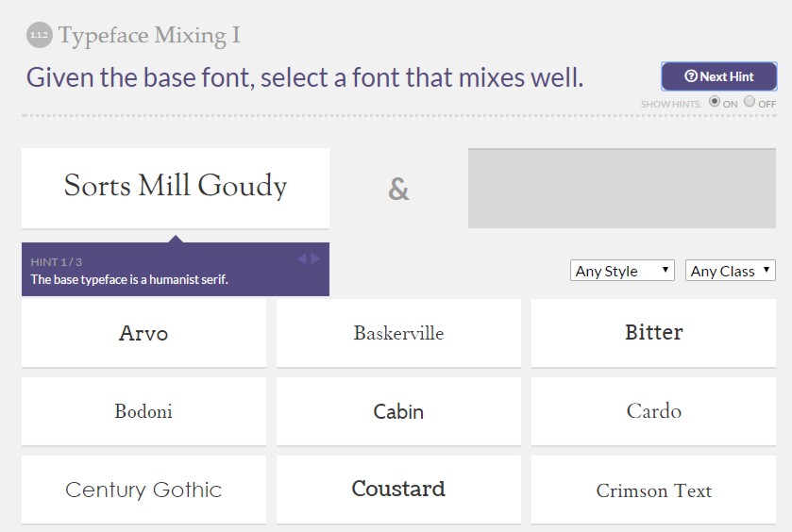The height and width of the screenshot is (532, 792).
Task: Select the Cabin font card
Action: coord(398,411)
